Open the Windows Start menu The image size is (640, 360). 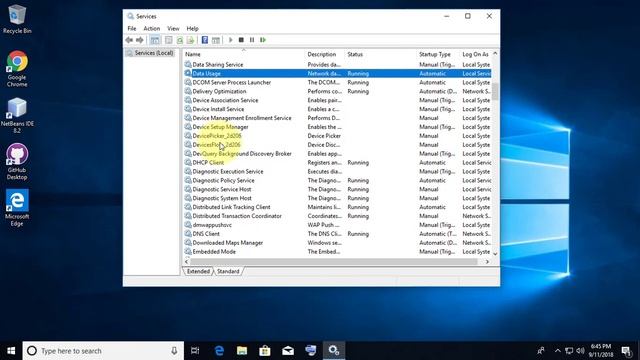point(11,351)
